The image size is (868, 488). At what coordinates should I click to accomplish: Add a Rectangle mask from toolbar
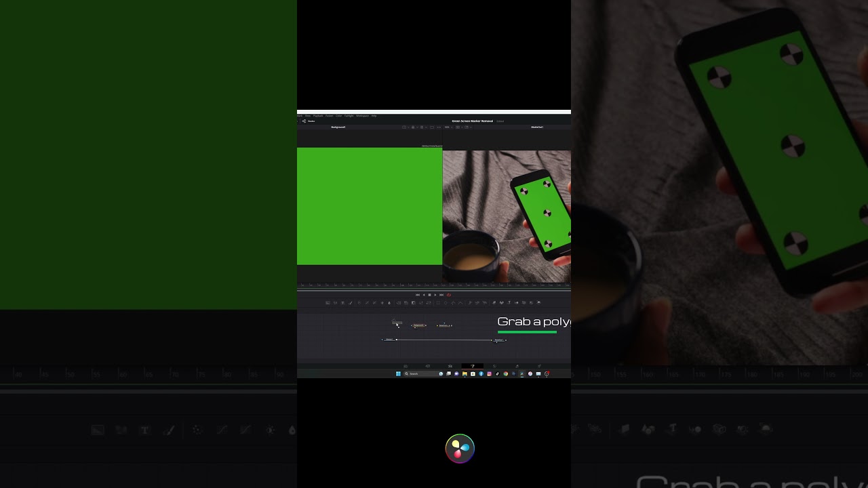pos(438,302)
